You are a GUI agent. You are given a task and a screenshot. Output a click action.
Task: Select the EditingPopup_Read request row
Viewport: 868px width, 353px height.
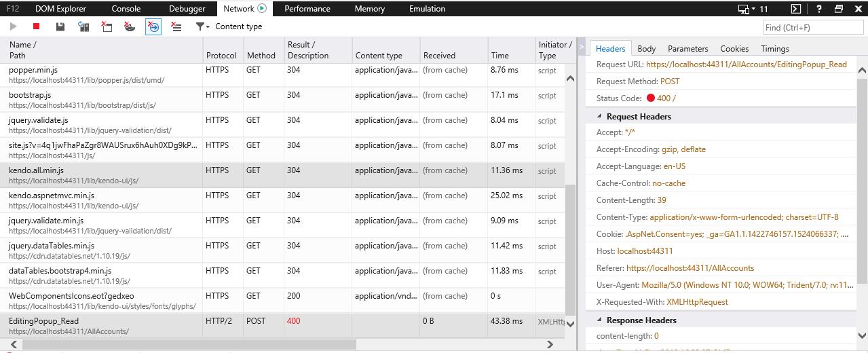[x=102, y=325]
